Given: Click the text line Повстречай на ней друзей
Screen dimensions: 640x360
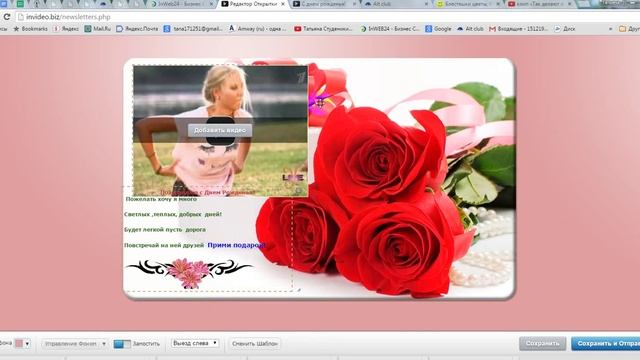Looking at the screenshot, I should click(x=164, y=245).
